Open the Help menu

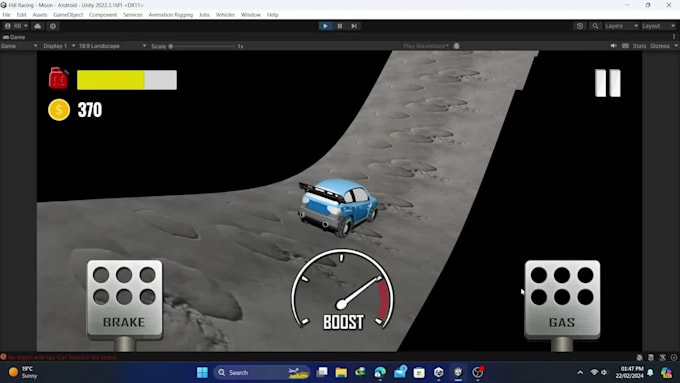point(273,15)
